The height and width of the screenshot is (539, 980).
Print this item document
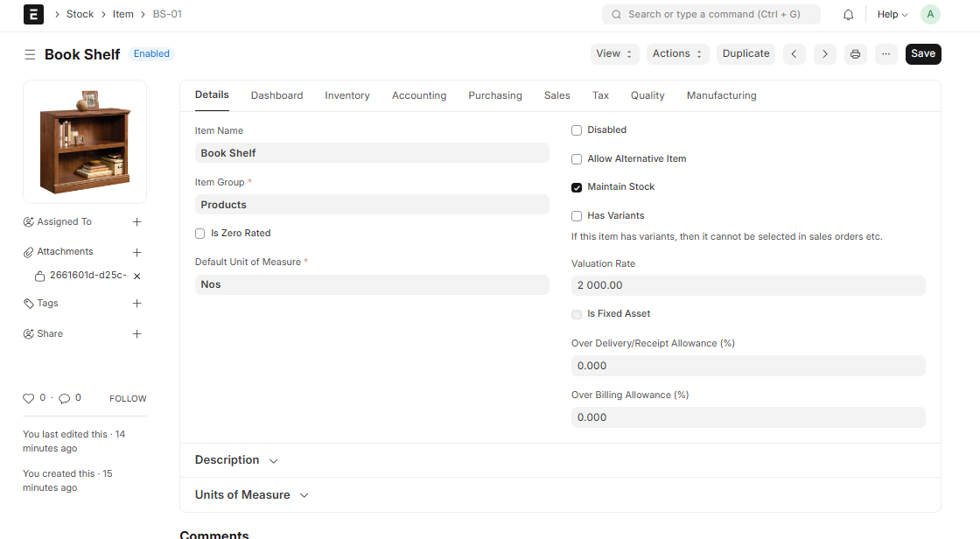coord(855,53)
